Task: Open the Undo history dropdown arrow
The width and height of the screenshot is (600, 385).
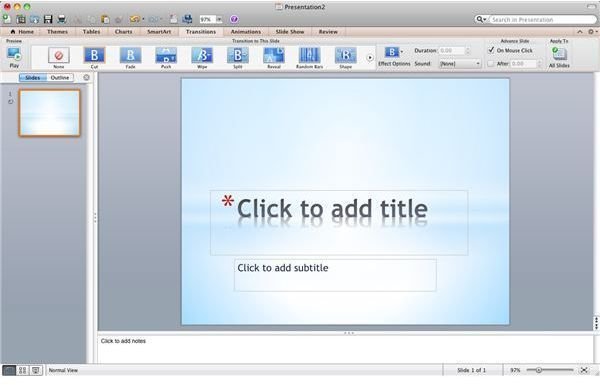Action: click(x=143, y=19)
